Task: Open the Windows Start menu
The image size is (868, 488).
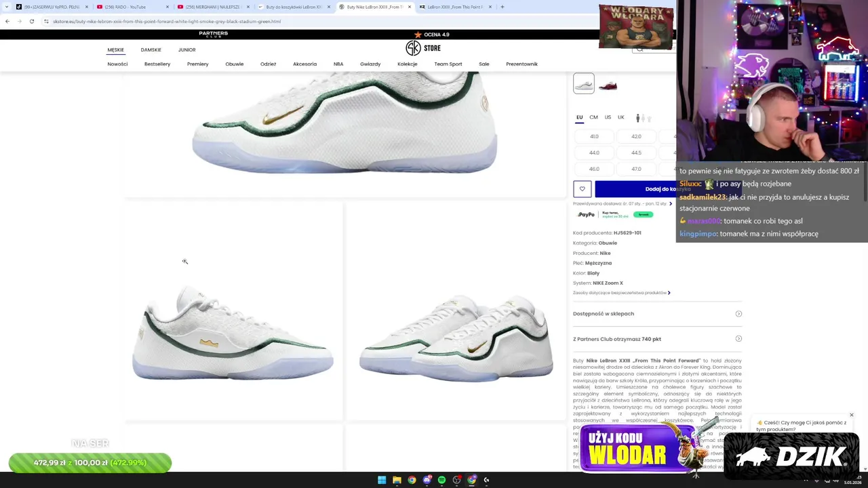Action: pyautogui.click(x=382, y=480)
